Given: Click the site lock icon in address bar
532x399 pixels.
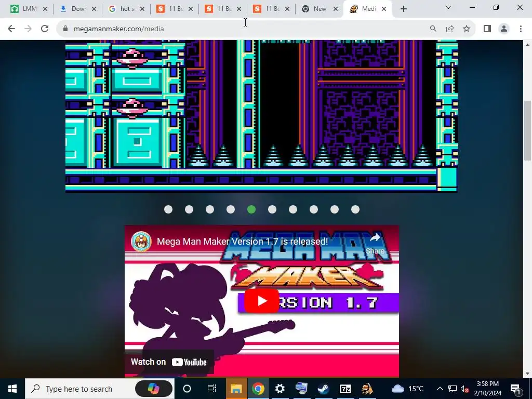Looking at the screenshot, I should [65, 29].
